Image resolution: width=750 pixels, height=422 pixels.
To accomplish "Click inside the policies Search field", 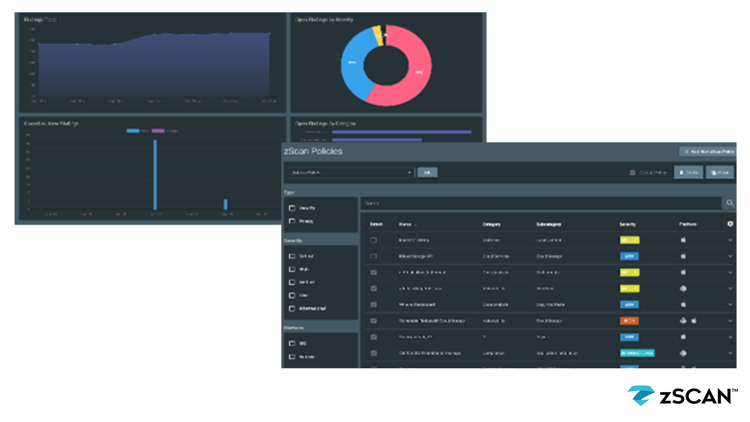I will (540, 203).
